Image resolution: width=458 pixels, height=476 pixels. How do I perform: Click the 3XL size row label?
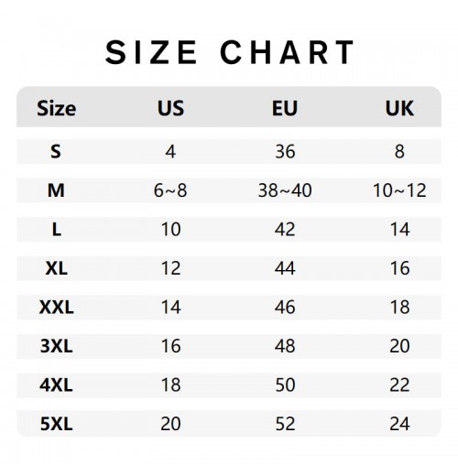57,346
